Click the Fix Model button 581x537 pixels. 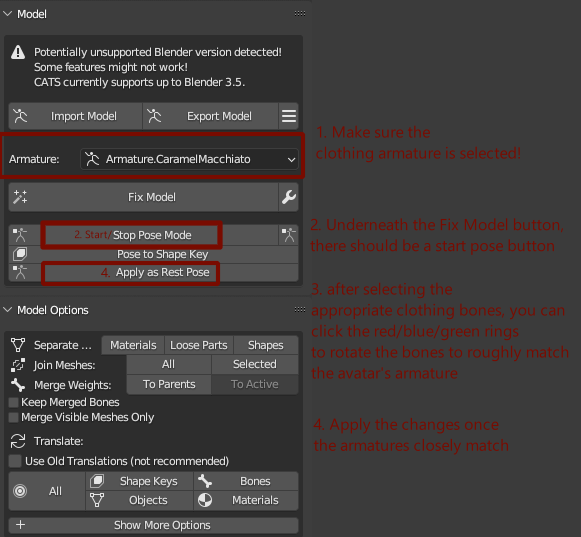tap(143, 197)
